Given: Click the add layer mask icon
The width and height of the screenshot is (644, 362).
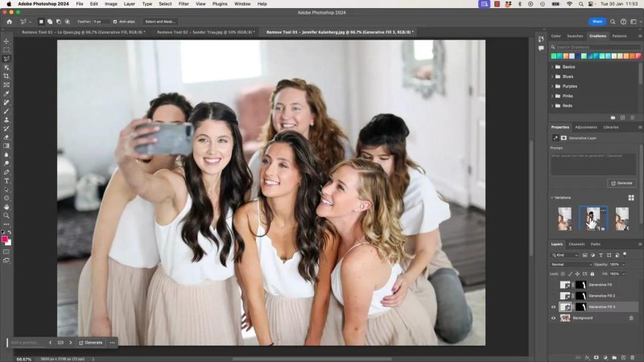Looking at the screenshot, I should 597,358.
